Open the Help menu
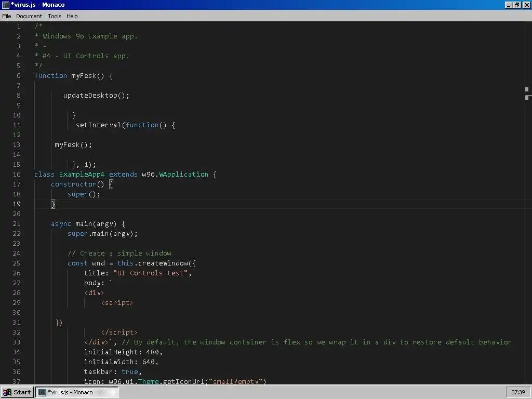Screen dimensions: 532x399 pos(72,16)
